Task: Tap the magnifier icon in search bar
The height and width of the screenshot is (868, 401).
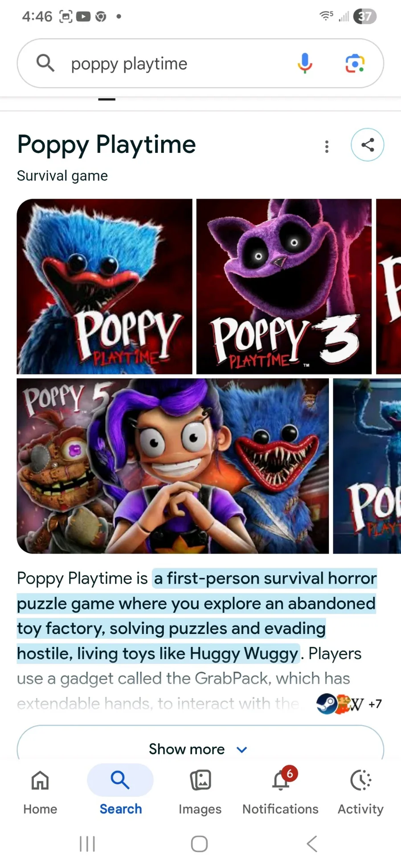Action: tap(45, 63)
